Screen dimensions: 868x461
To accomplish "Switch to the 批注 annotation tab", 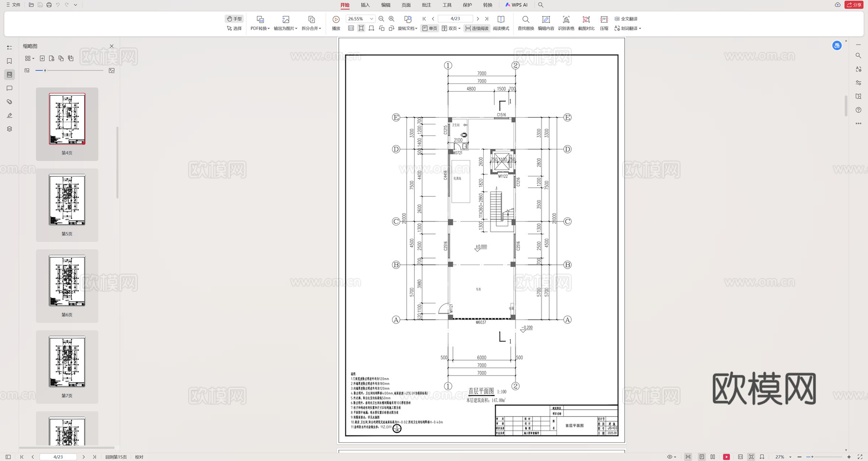I will tap(426, 5).
